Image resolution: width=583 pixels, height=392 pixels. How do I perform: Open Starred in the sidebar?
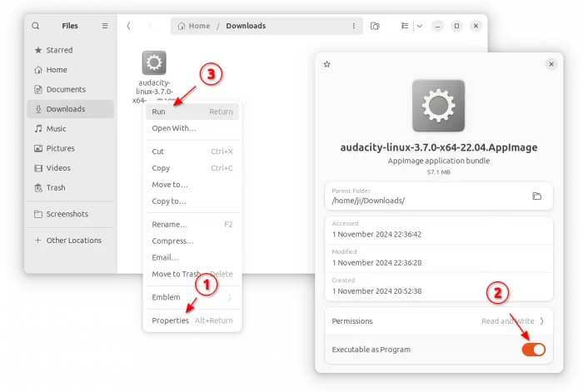coord(70,50)
